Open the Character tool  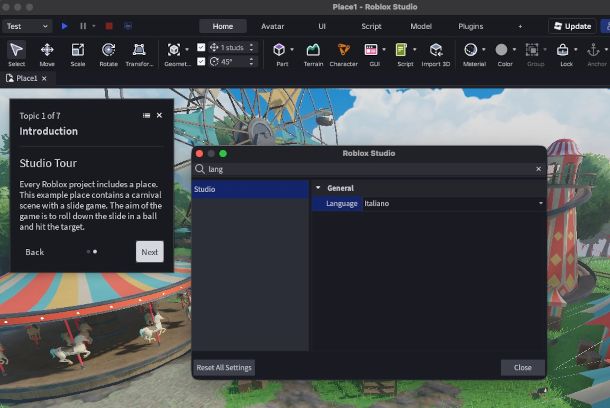click(344, 54)
